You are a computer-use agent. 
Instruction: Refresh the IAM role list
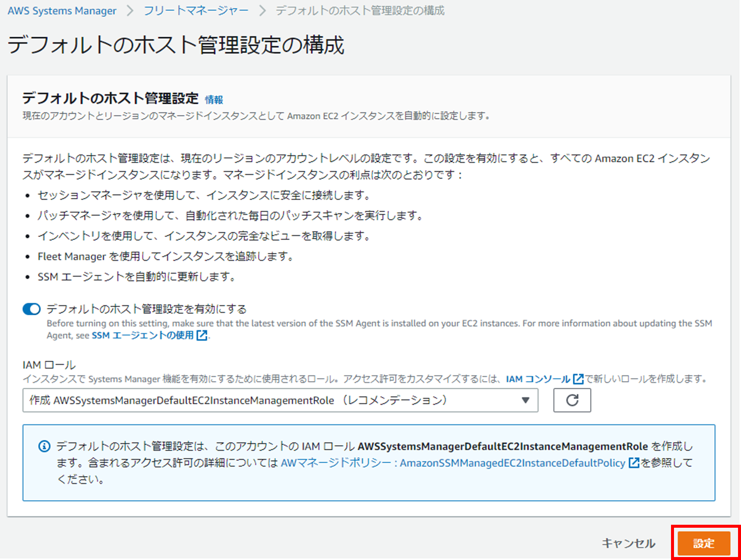click(572, 400)
